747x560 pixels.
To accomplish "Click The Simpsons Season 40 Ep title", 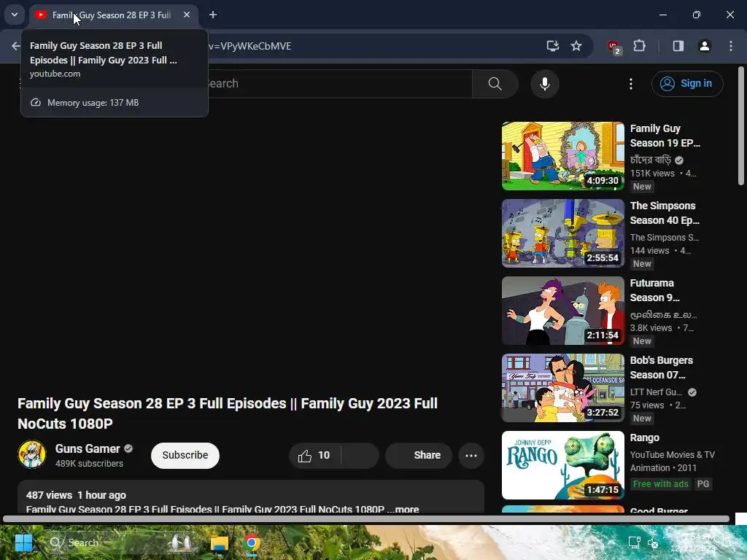I will [x=665, y=213].
